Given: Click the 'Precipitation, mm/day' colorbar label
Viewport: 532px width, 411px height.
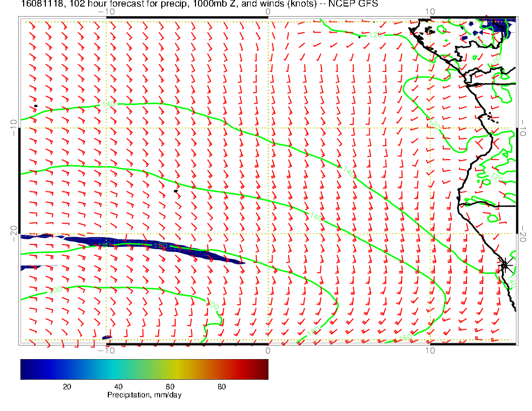Looking at the screenshot, I should pyautogui.click(x=144, y=395).
